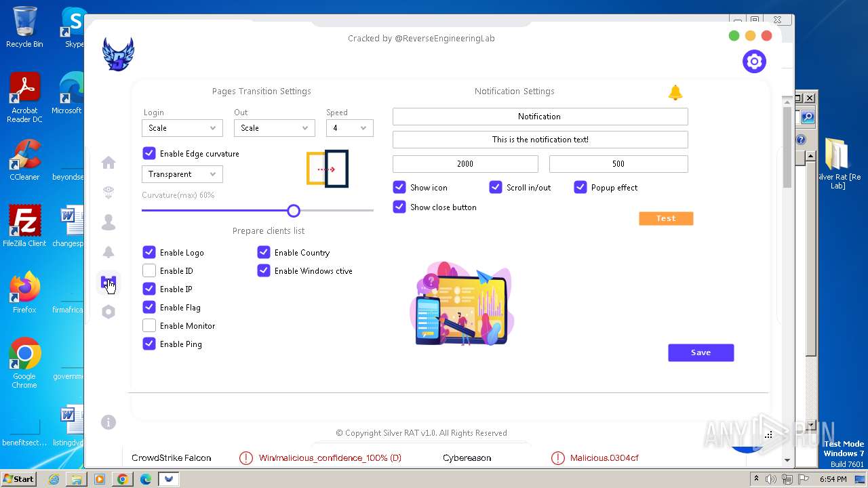Open Edge from the taskbar
Screen dimensions: 868x488
(x=145, y=479)
